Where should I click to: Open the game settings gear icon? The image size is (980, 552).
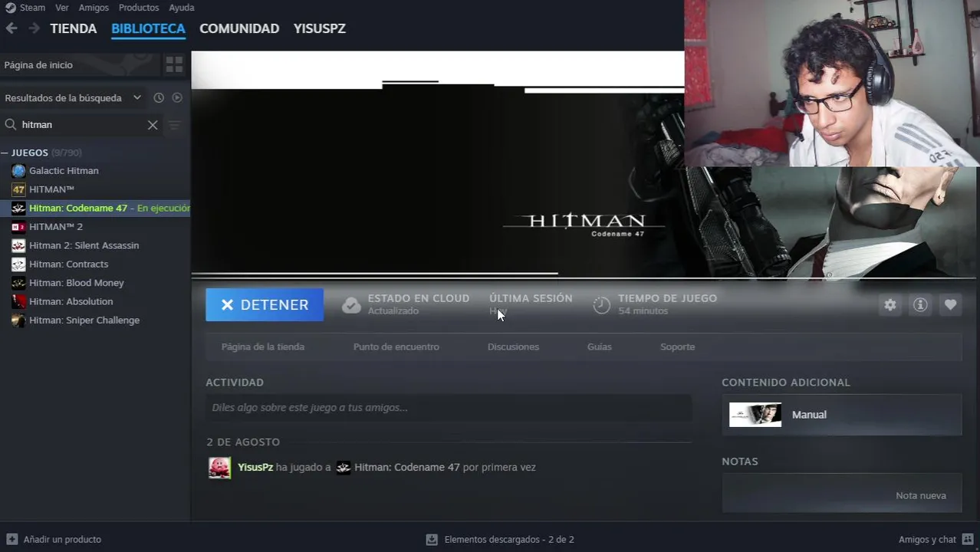click(x=890, y=305)
